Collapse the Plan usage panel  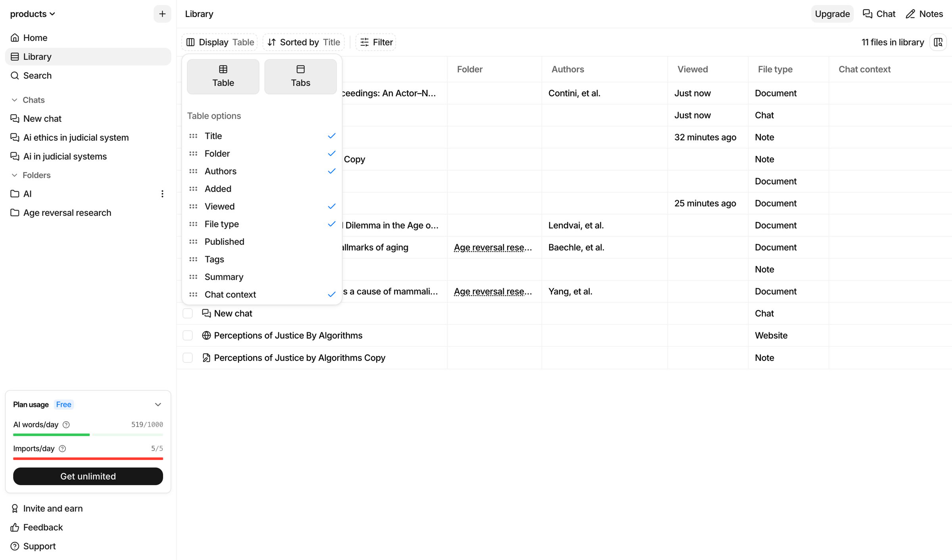pyautogui.click(x=158, y=405)
